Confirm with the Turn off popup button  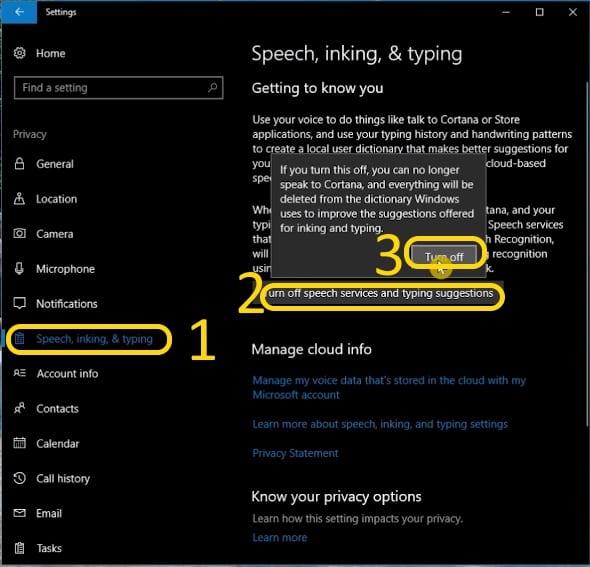tap(444, 257)
